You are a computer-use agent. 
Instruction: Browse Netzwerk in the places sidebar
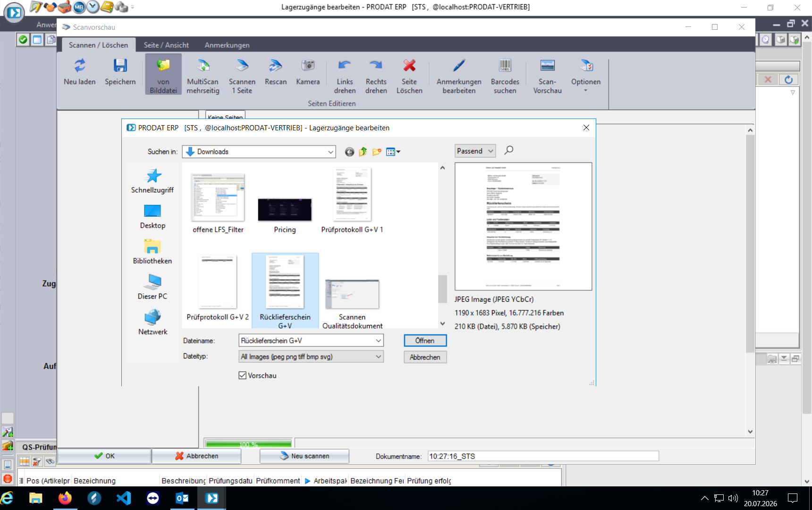coord(152,323)
